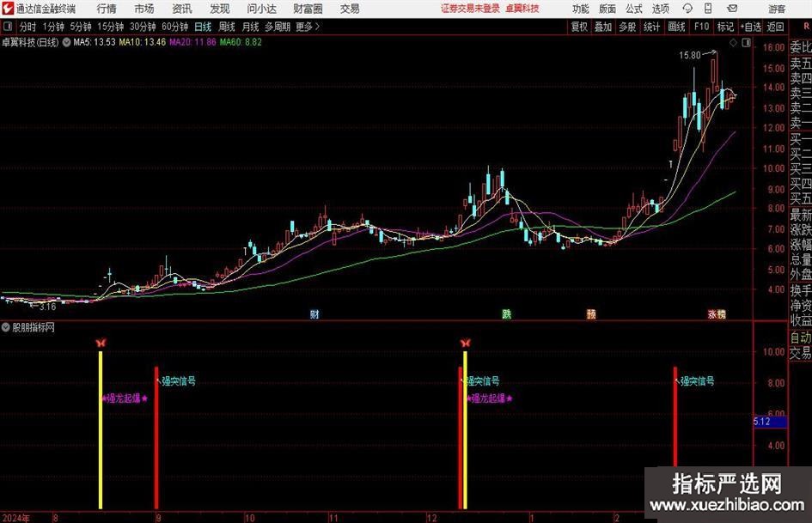This screenshot has height=523, width=812.
Task: Click first red butterfly signal icon
Action: point(101,343)
